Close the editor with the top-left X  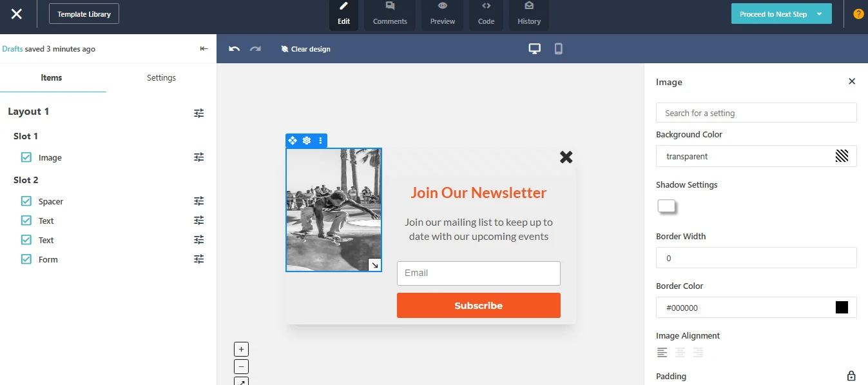(x=17, y=14)
